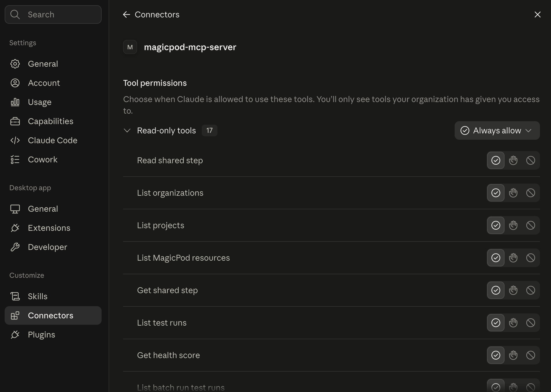Allow List test runs always

click(x=496, y=323)
